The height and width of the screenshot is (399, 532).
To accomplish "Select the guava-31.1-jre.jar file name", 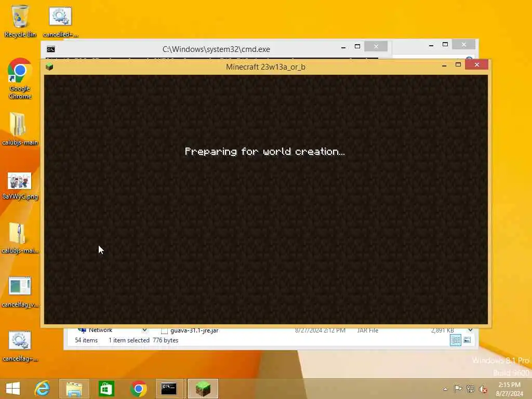I will pyautogui.click(x=194, y=330).
